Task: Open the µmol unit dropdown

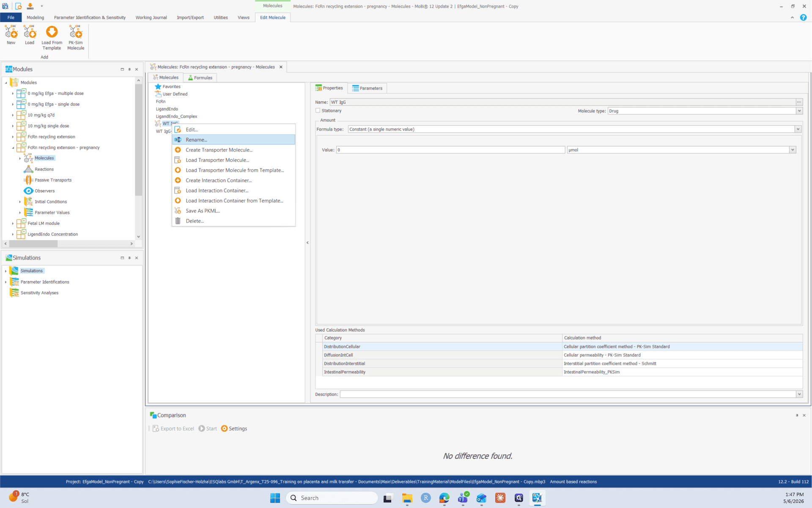Action: click(x=793, y=150)
